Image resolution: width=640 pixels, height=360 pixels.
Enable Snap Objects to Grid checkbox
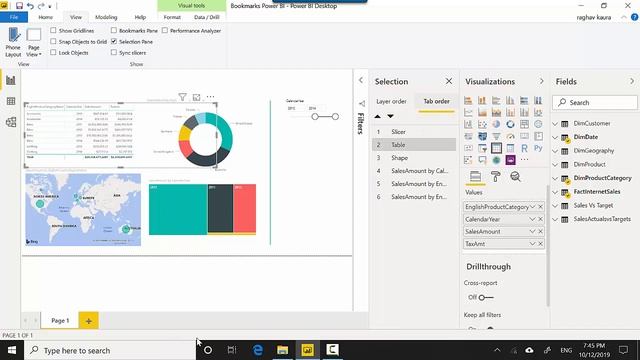53,41
